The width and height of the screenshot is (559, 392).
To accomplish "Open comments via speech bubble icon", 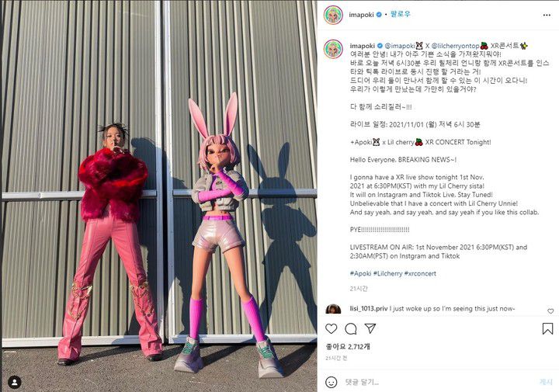I will [351, 328].
